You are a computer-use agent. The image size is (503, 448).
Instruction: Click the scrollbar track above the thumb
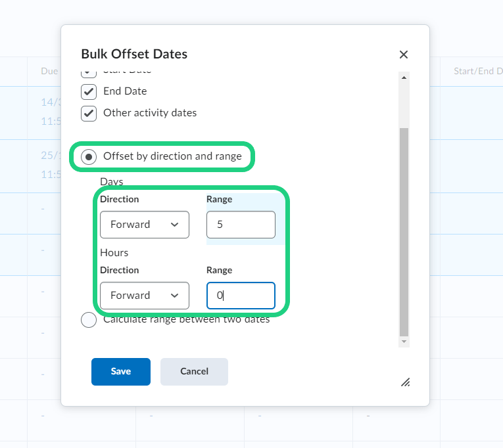(404, 104)
